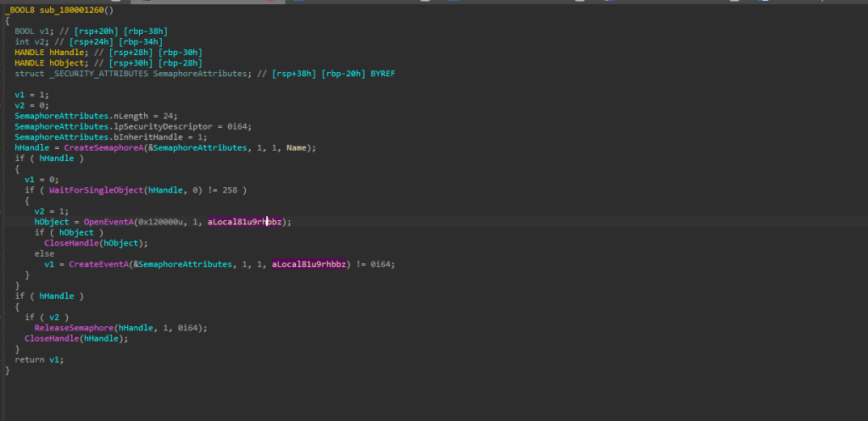Click the ReleaseSemaphore function call

click(x=75, y=328)
